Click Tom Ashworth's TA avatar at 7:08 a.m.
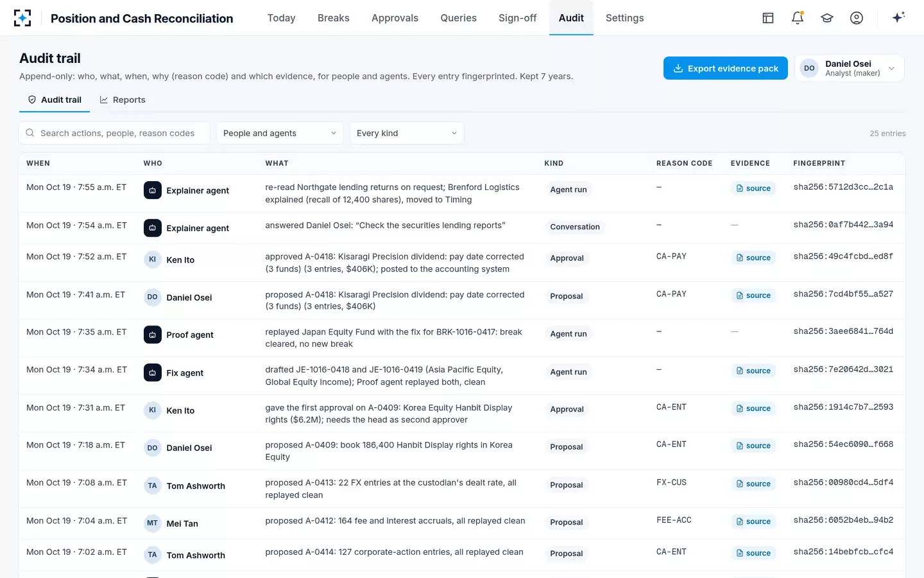 click(x=153, y=486)
